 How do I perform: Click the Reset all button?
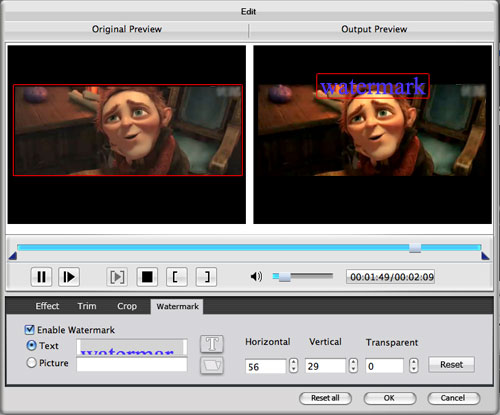[x=325, y=398]
